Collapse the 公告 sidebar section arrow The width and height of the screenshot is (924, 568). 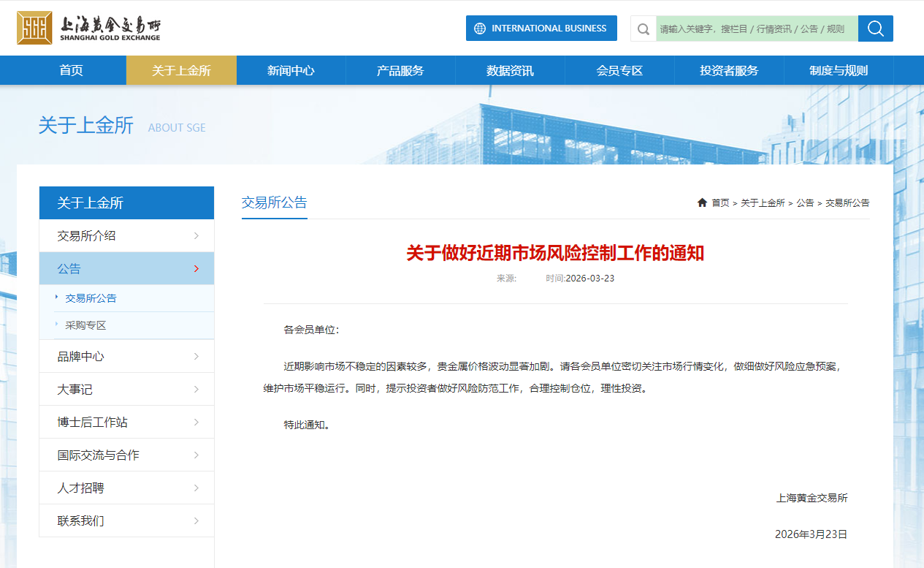point(196,268)
